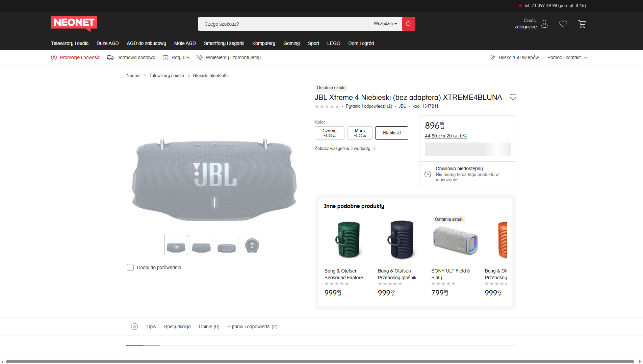643x364 pixels.
Task: Switch to Pytania i odpowiedzi (2) tab
Action: coord(252,327)
